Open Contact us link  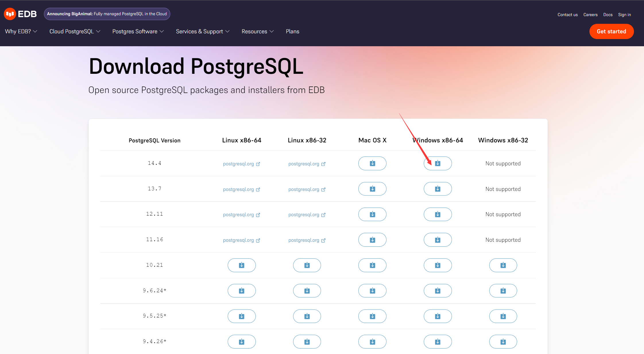tap(567, 15)
